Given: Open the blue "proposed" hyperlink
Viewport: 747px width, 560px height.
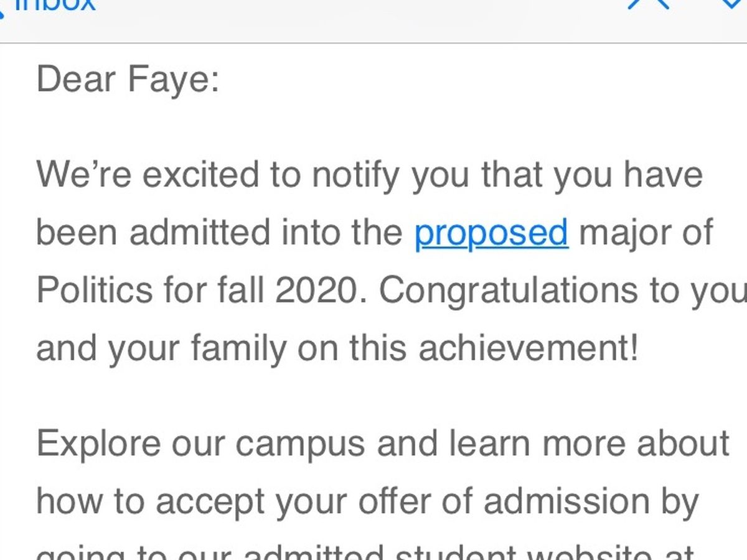Looking at the screenshot, I should click(491, 233).
